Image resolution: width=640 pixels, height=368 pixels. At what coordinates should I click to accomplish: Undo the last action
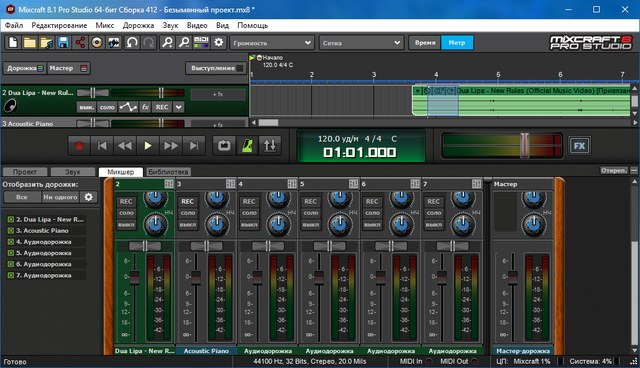pos(132,42)
